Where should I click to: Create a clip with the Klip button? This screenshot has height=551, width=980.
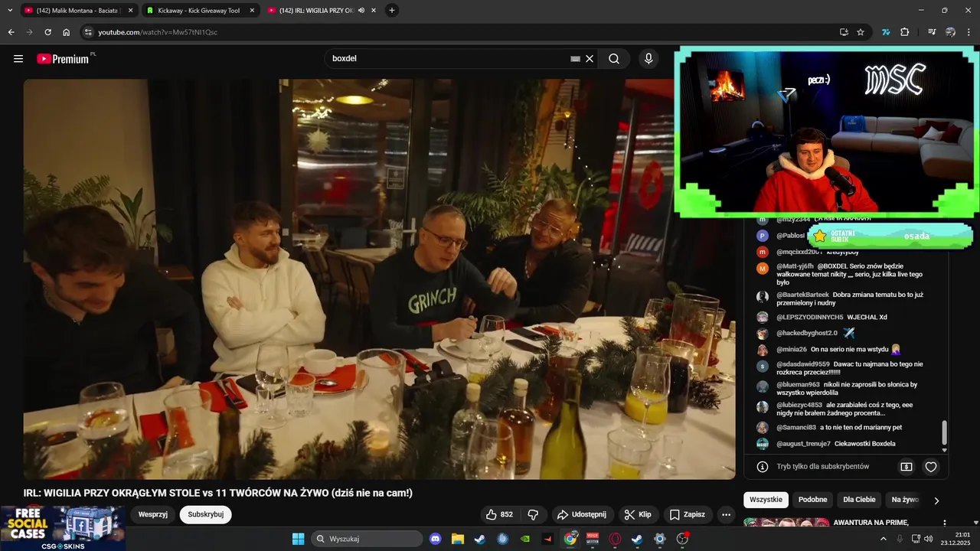tap(638, 514)
